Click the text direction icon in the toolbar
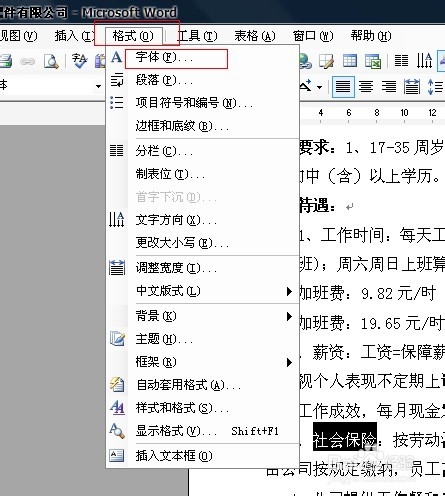 pos(424,61)
